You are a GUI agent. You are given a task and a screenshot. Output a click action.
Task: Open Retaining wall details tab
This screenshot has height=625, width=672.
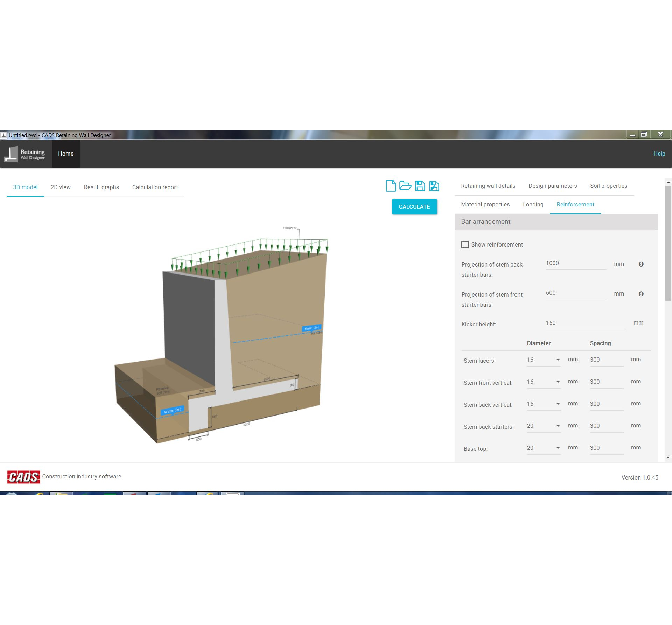pos(488,186)
